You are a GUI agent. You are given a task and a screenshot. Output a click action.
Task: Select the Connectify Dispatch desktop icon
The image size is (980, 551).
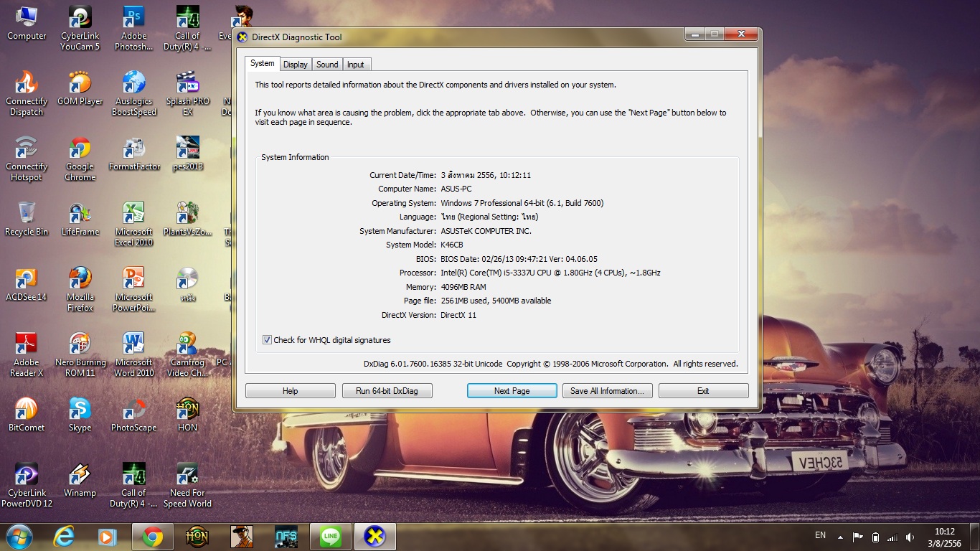(27, 94)
